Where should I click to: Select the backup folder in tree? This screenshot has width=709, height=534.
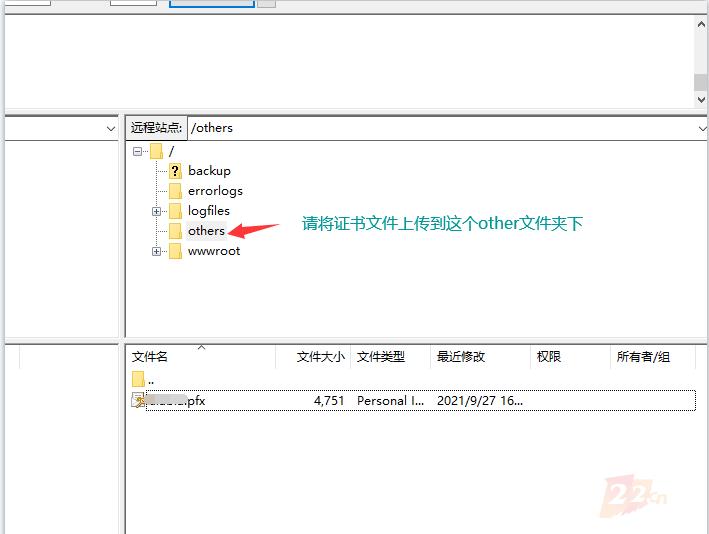[209, 171]
